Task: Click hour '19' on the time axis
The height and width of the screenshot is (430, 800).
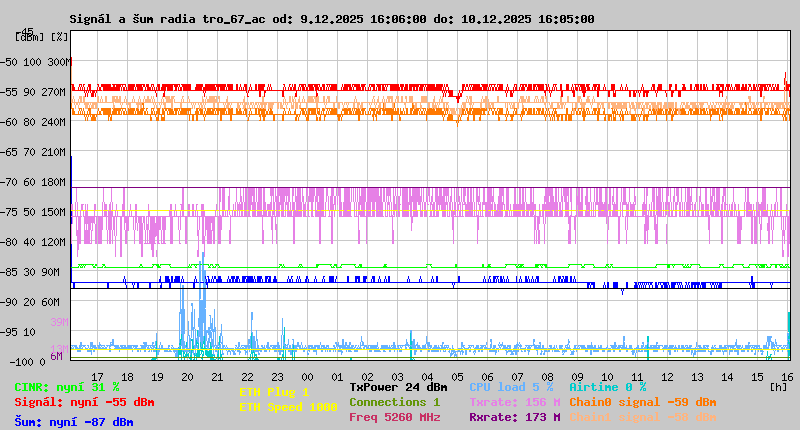Action: point(157,377)
